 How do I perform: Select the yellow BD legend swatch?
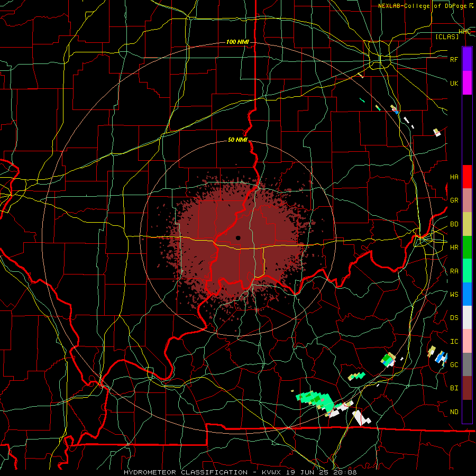(x=467, y=224)
